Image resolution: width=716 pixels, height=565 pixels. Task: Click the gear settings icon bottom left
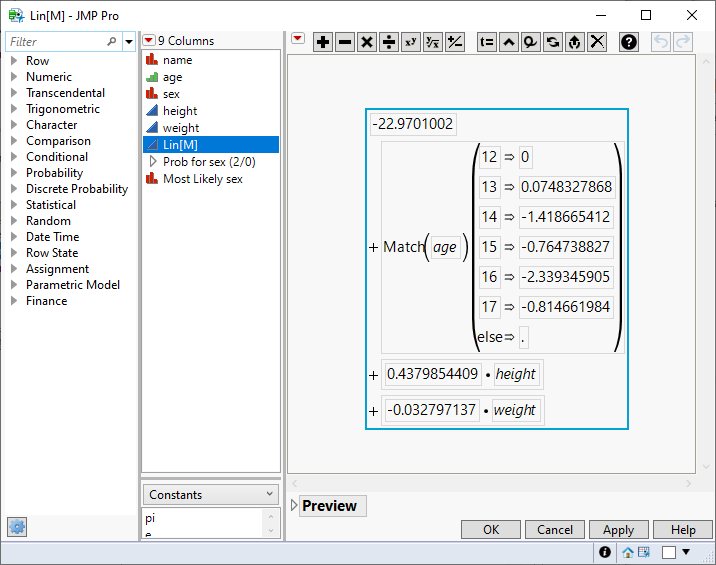(17, 527)
